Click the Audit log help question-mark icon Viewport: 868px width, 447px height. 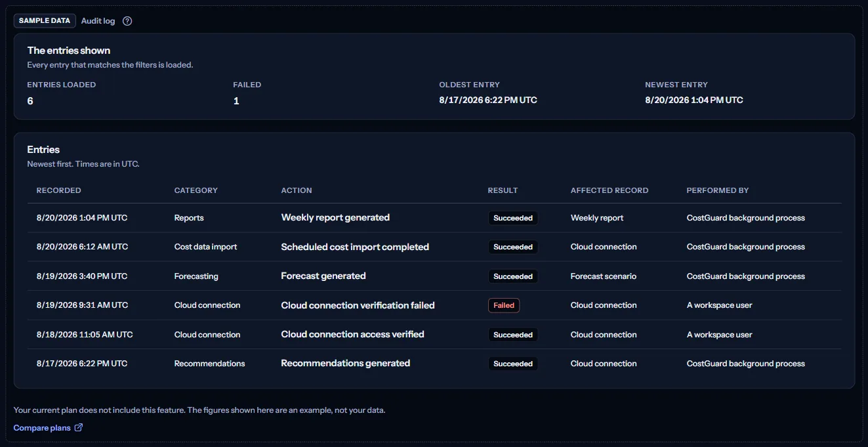127,21
